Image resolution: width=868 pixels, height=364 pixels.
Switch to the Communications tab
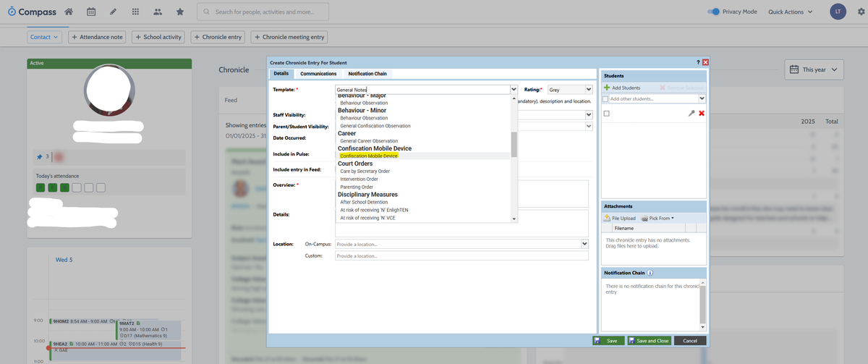pos(318,74)
